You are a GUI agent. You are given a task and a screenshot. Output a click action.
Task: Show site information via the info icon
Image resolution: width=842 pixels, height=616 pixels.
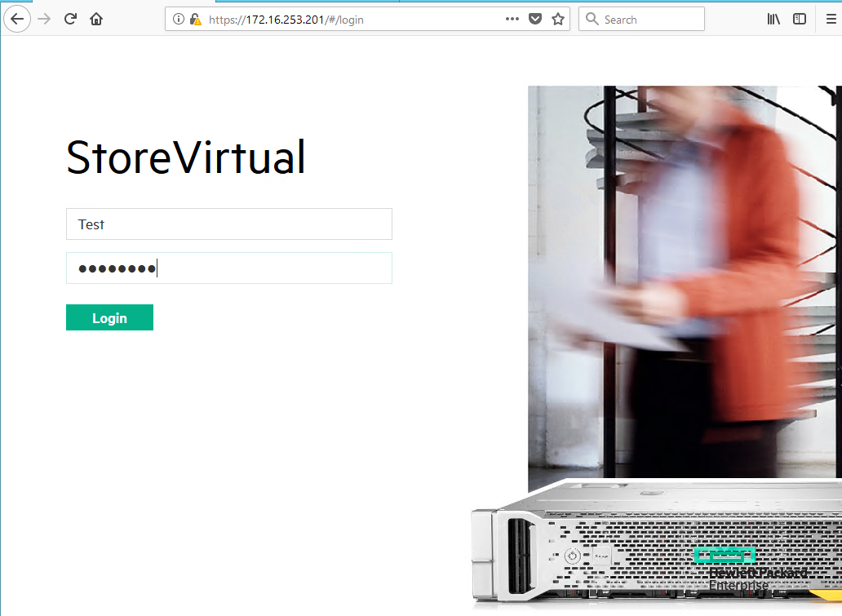tap(179, 20)
